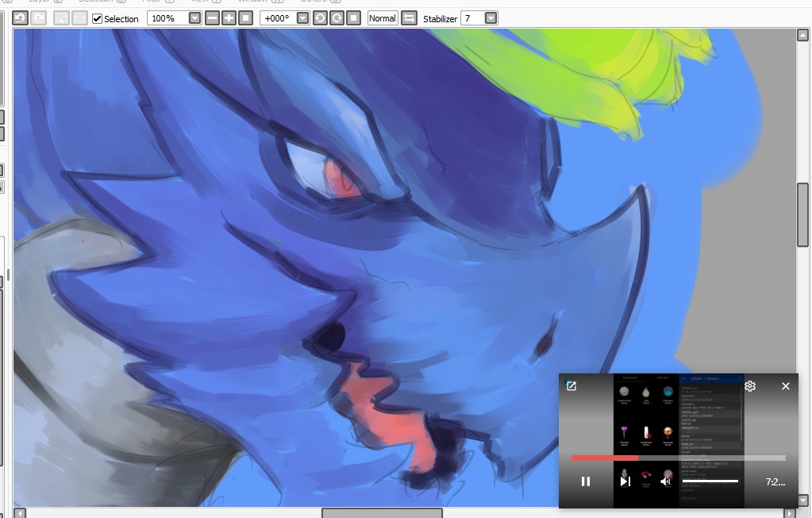The height and width of the screenshot is (518, 812).
Task: Click the horizontal scrollbar left arrow
Action: (20, 513)
